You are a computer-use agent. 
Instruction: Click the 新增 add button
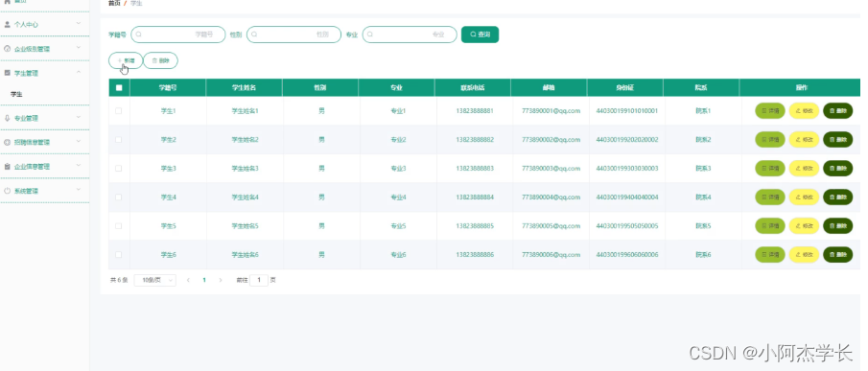tap(126, 60)
